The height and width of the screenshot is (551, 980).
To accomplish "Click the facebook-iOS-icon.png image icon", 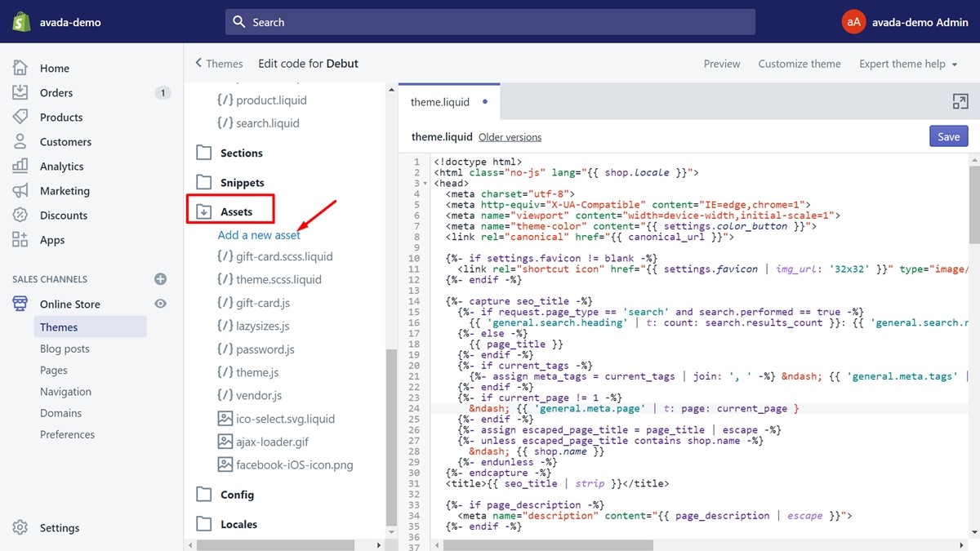I will 225,465.
